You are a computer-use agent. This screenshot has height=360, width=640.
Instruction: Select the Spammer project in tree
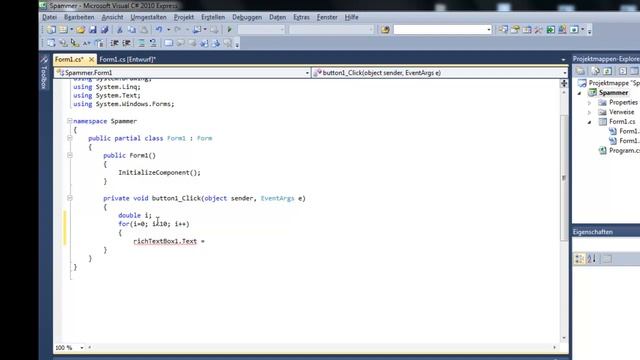pos(613,93)
